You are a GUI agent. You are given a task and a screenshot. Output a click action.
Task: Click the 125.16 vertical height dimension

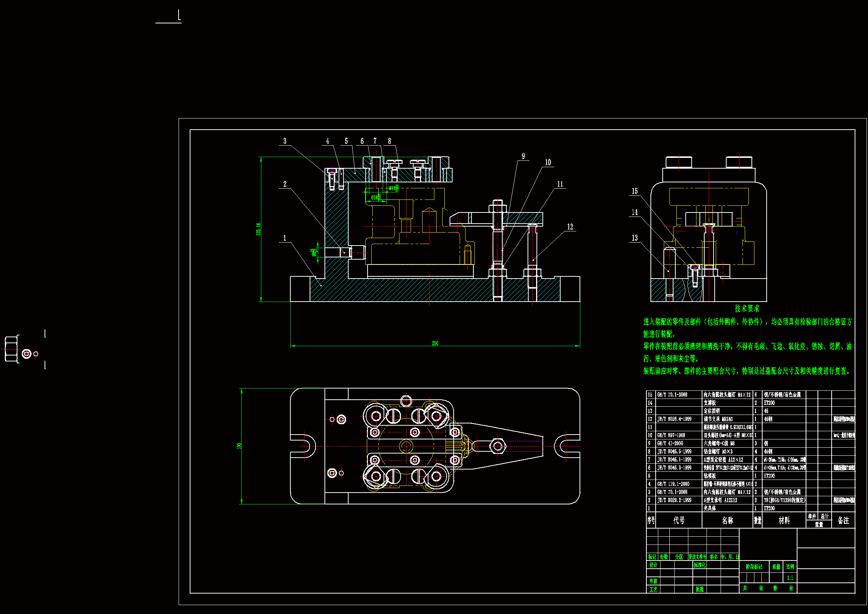point(259,229)
